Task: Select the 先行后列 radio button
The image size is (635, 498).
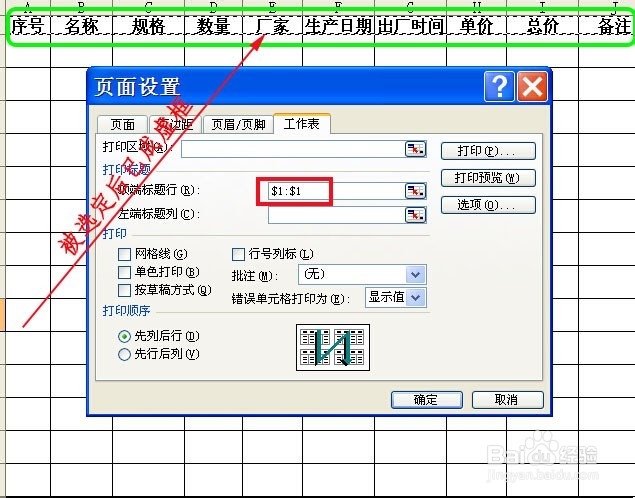Action: pyautogui.click(x=124, y=354)
